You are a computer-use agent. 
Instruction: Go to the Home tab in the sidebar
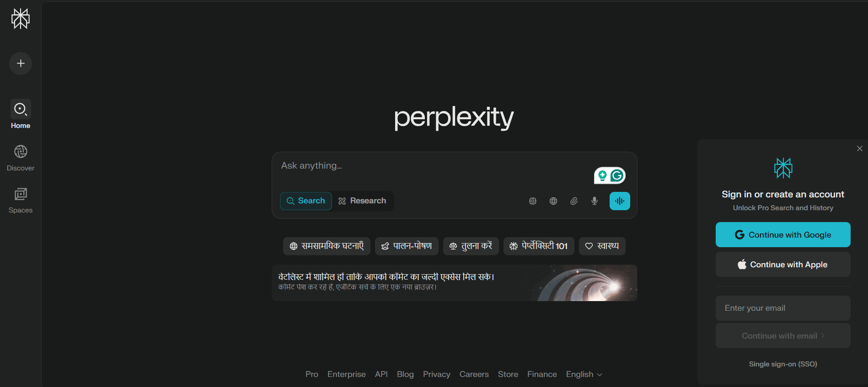[x=21, y=115]
